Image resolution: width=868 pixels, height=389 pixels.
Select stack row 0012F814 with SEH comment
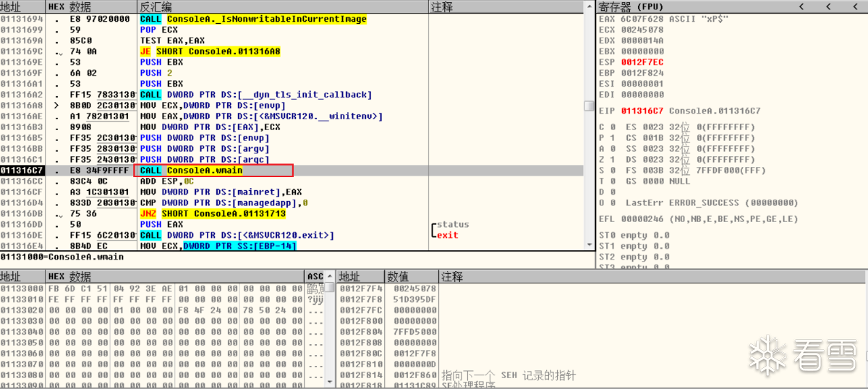pos(602,375)
